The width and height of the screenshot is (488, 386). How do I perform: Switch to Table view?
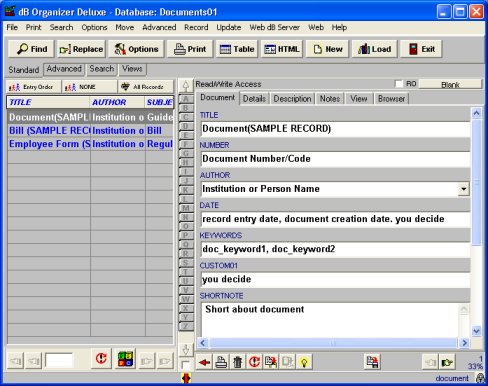coord(237,49)
